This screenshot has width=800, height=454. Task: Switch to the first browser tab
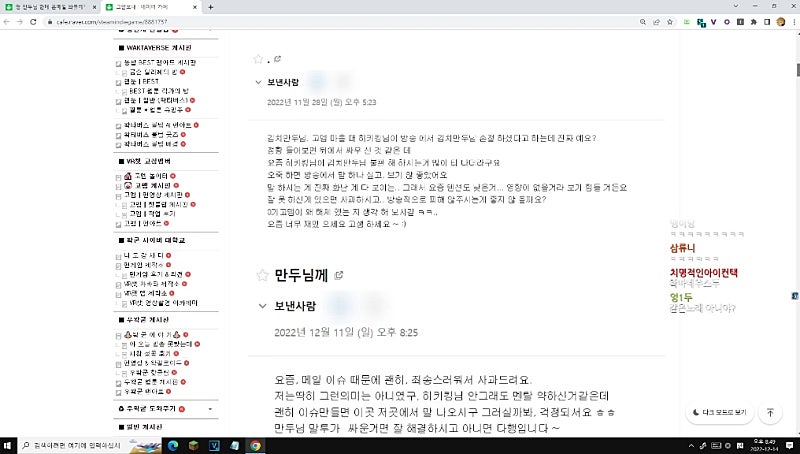(51, 7)
